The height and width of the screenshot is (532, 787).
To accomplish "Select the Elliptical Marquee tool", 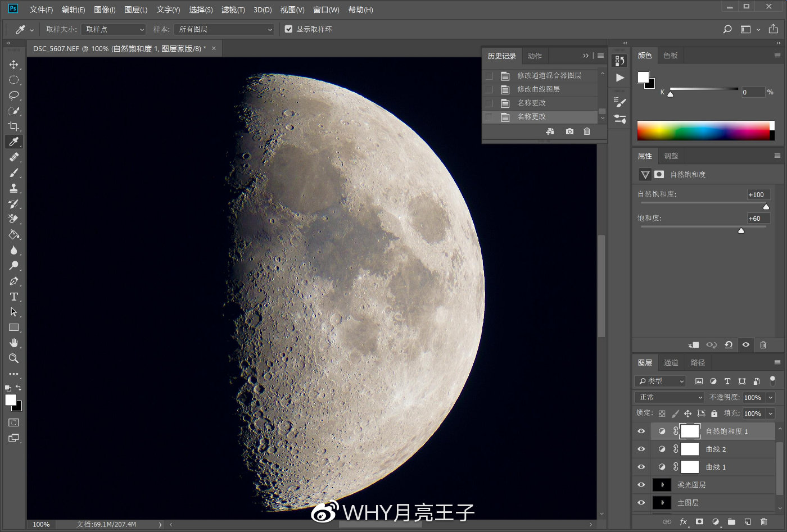I will pyautogui.click(x=13, y=80).
